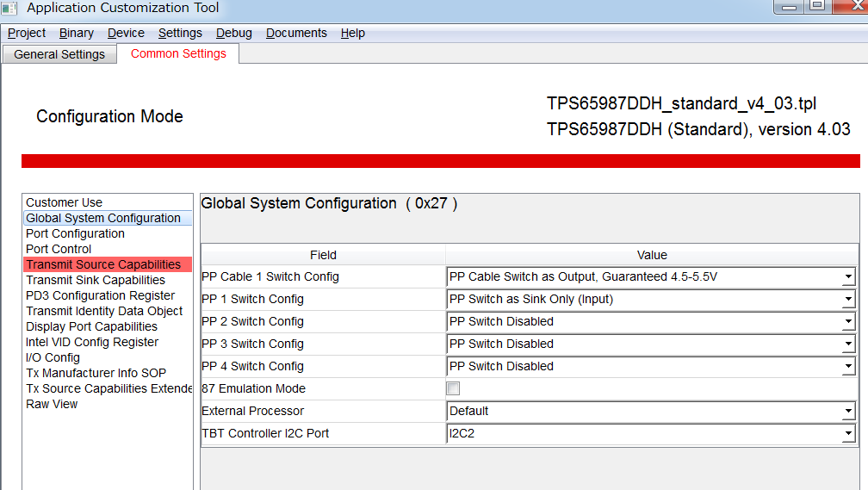Open the Documents menu
Viewport: 868px width, 490px height.
tap(296, 34)
